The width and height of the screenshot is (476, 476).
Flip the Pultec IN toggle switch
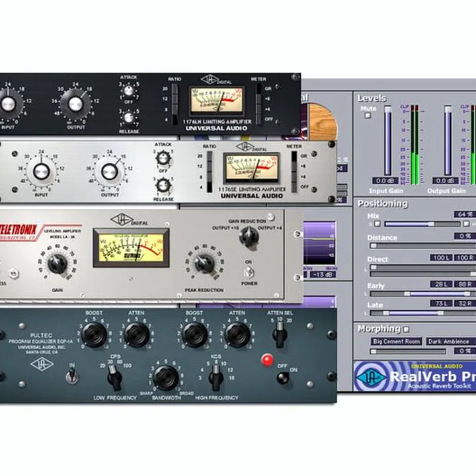pos(72,376)
